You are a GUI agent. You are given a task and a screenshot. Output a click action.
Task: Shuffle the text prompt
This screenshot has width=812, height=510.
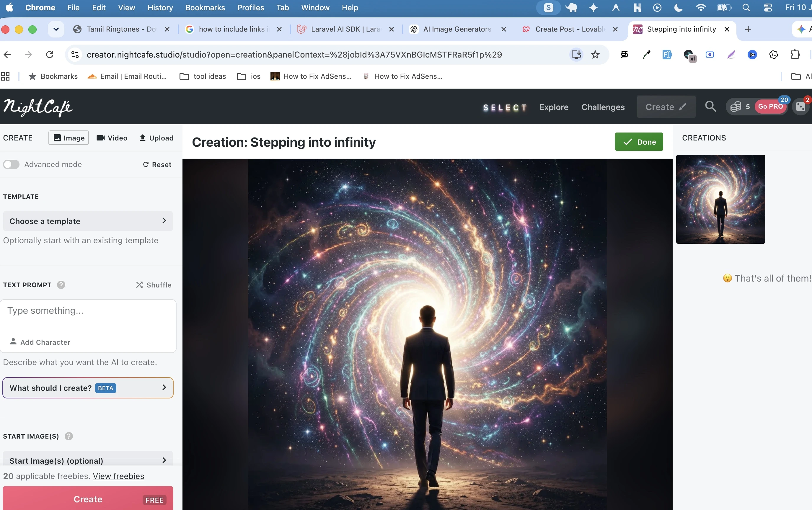tap(154, 285)
